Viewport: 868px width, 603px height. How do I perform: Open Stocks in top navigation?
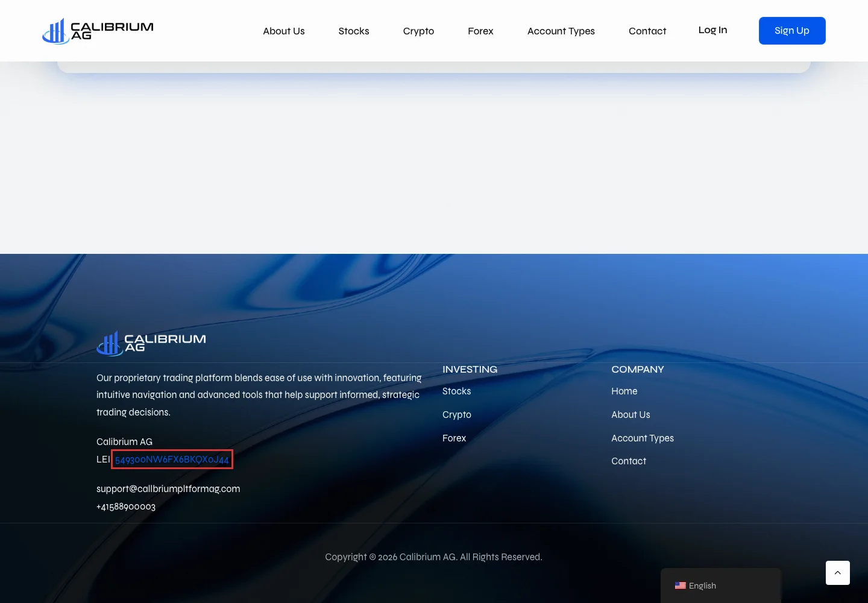[x=354, y=31]
